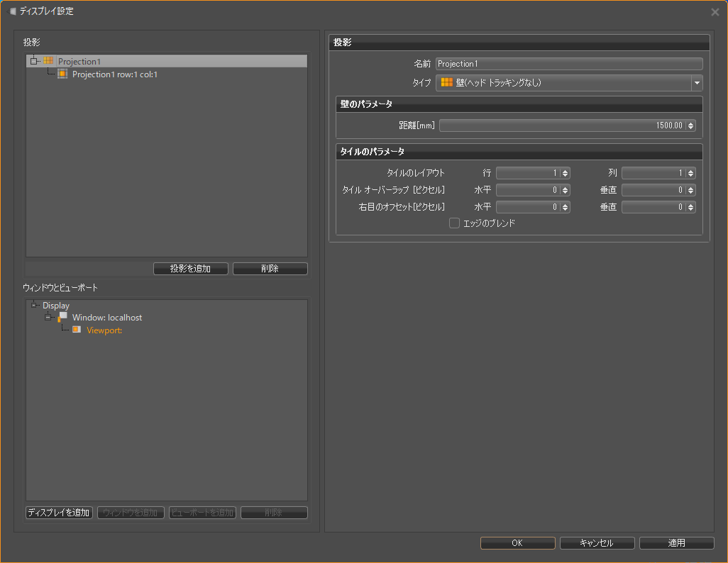Toggle the エッジのブレンド checkbox
The image size is (728, 563).
click(x=455, y=223)
